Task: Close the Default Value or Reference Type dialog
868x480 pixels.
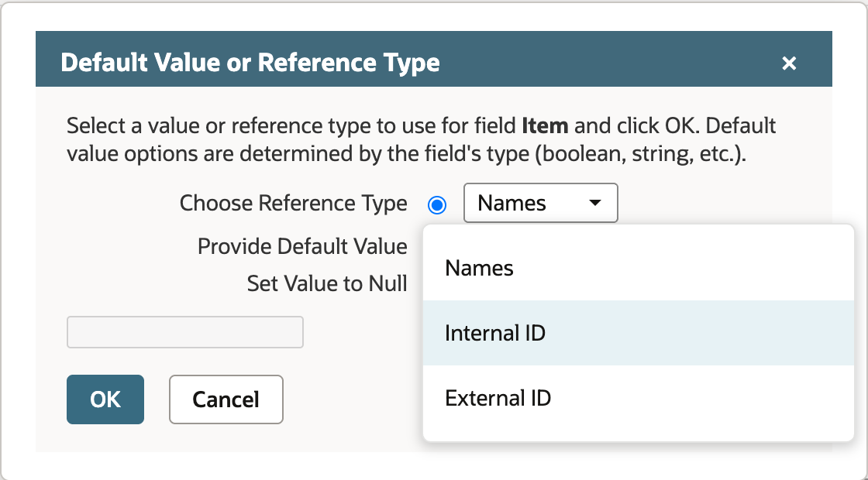Action: (789, 63)
